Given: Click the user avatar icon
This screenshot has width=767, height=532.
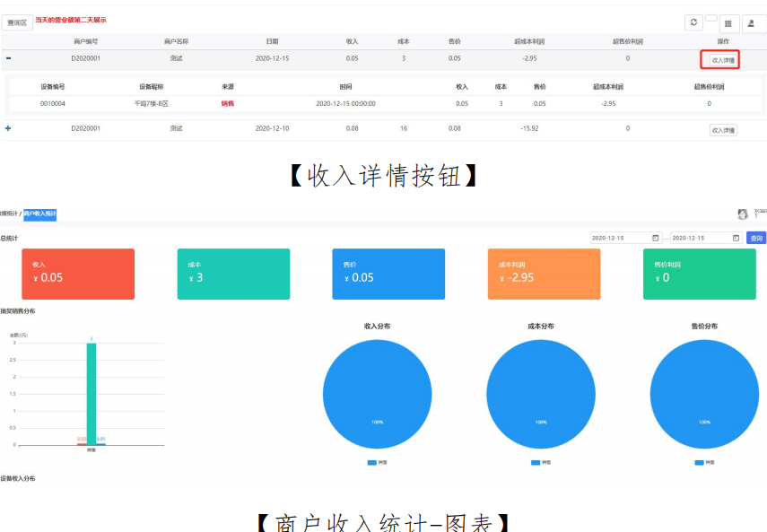Looking at the screenshot, I should (x=743, y=214).
